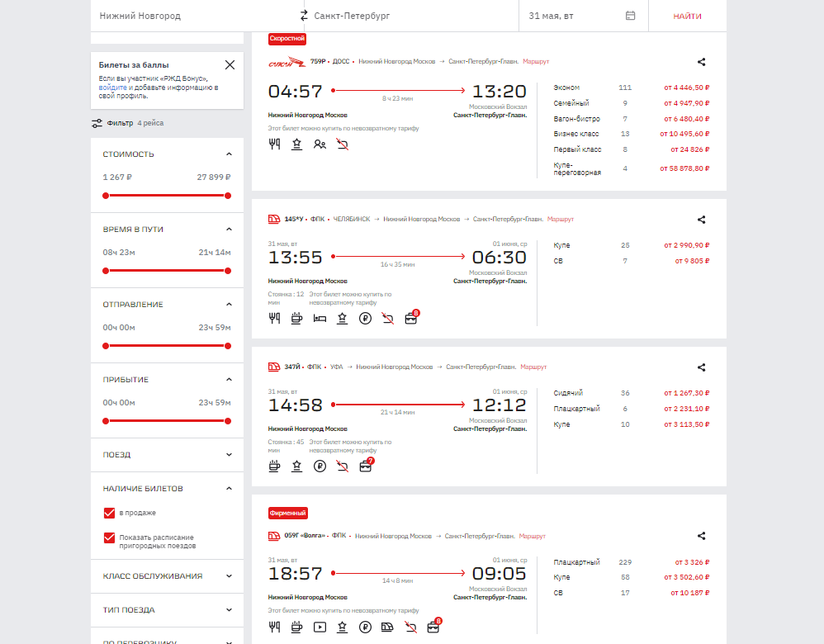Select Плацкартный fare from 3 326 ₽

pos(631,562)
